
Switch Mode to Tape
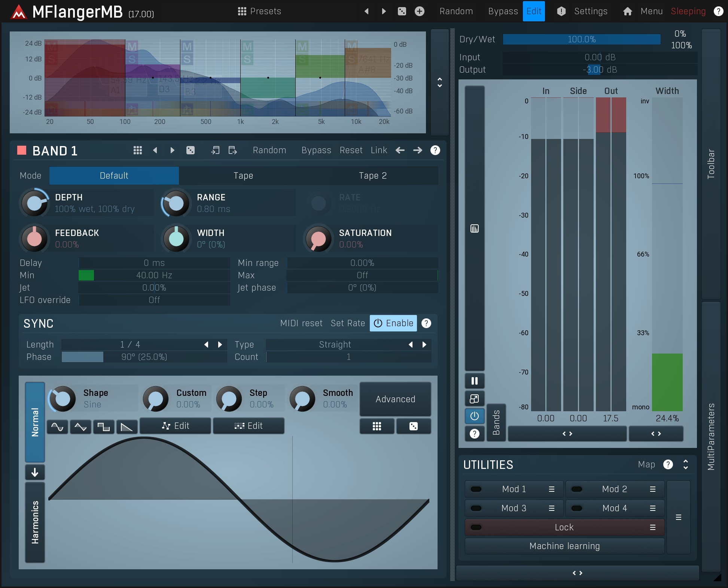243,176
